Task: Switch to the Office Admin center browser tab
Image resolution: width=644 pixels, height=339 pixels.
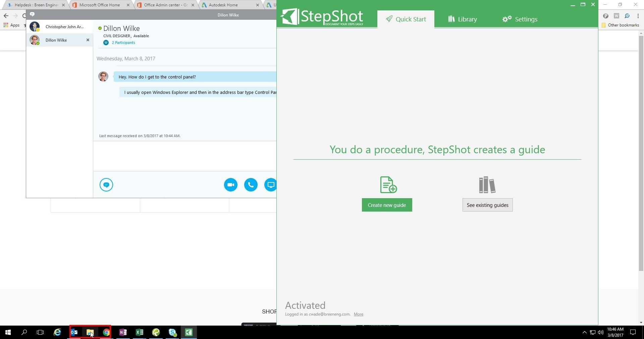Action: 166,5
